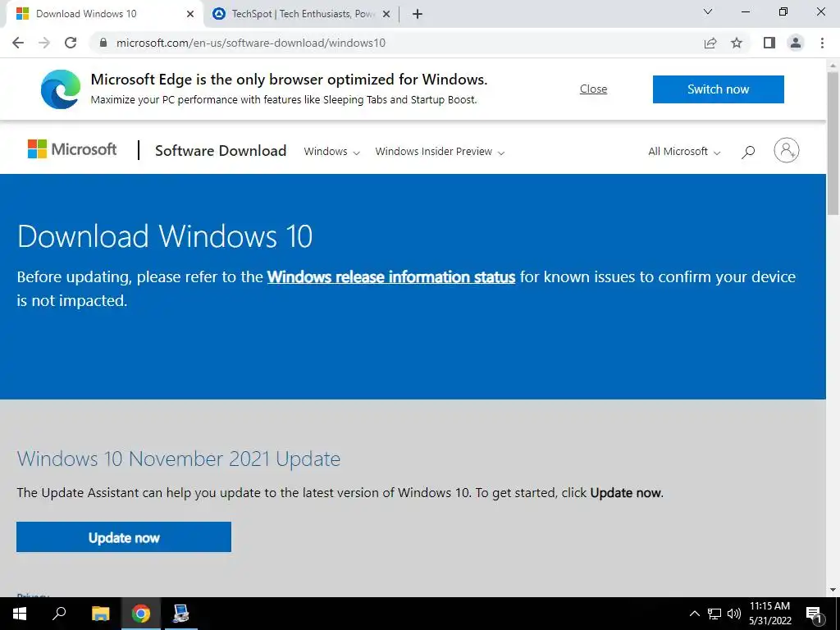Close the TechSpot tab
This screenshot has height=630, width=840.
tap(386, 14)
